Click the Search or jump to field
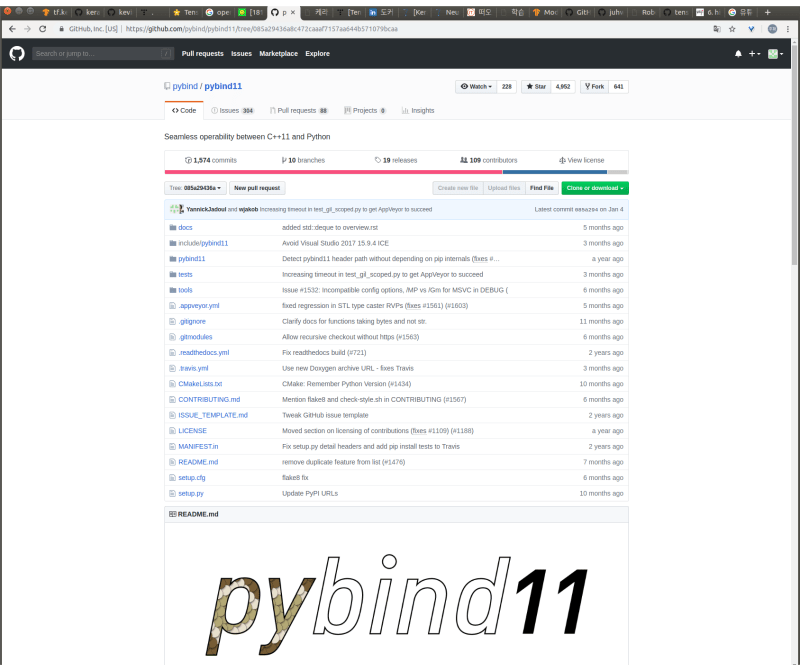 click(103, 53)
